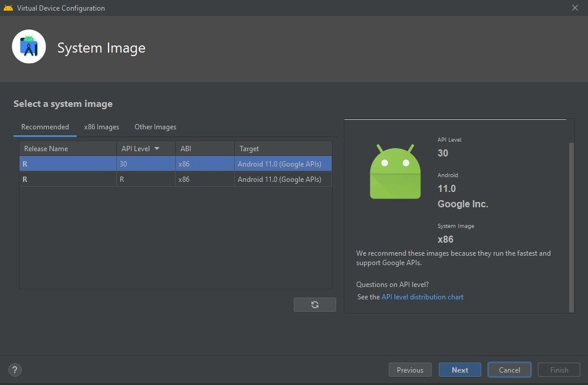Click Next to continue device configuration
This screenshot has width=588, height=385.
pos(459,370)
